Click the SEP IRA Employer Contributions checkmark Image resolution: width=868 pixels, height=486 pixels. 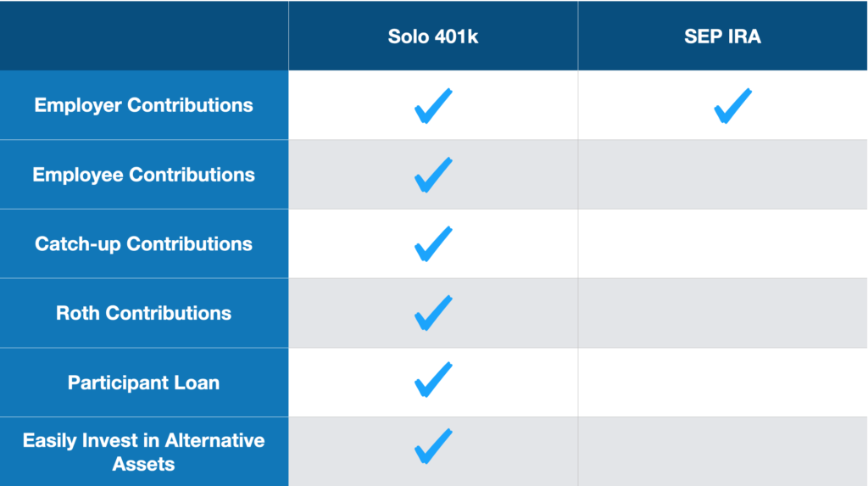[733, 105]
